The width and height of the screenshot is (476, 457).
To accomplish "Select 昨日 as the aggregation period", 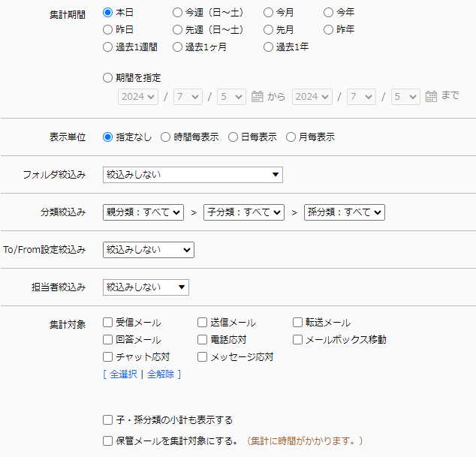I will tap(108, 30).
